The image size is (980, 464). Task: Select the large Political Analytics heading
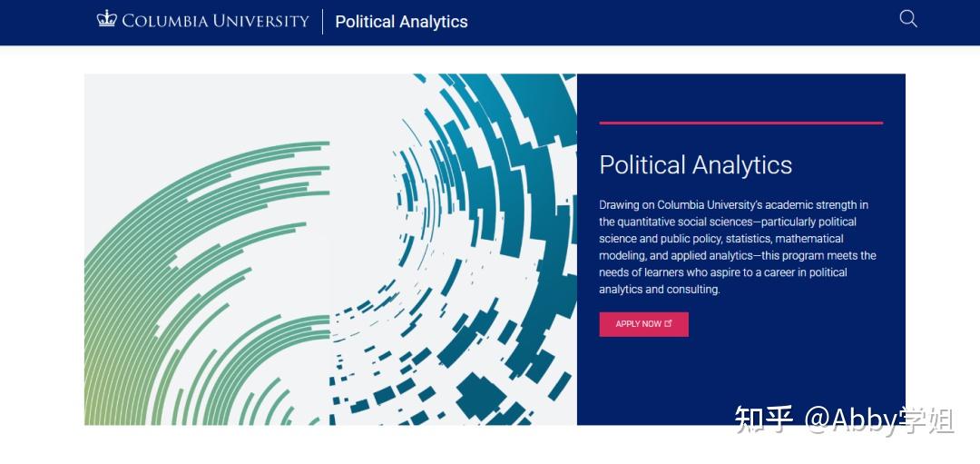pyautogui.click(x=695, y=165)
